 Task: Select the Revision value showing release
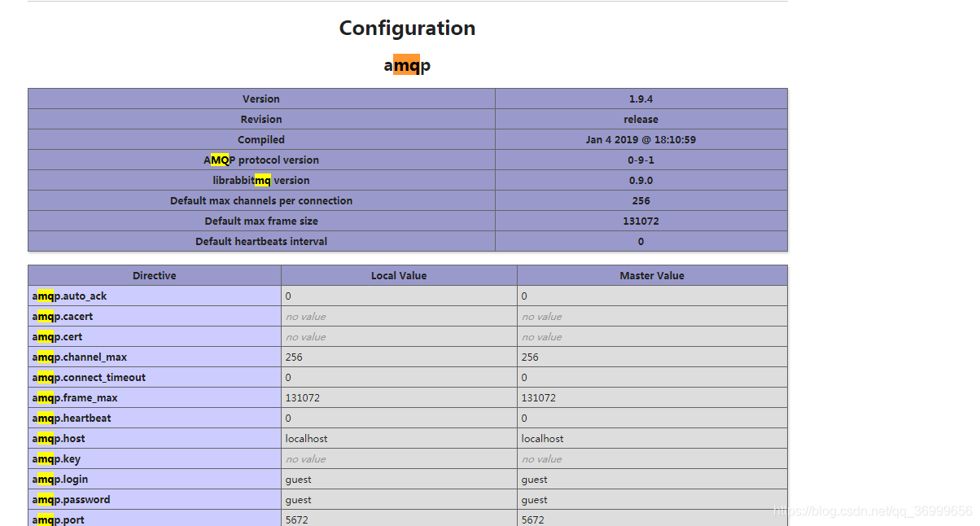coord(641,118)
